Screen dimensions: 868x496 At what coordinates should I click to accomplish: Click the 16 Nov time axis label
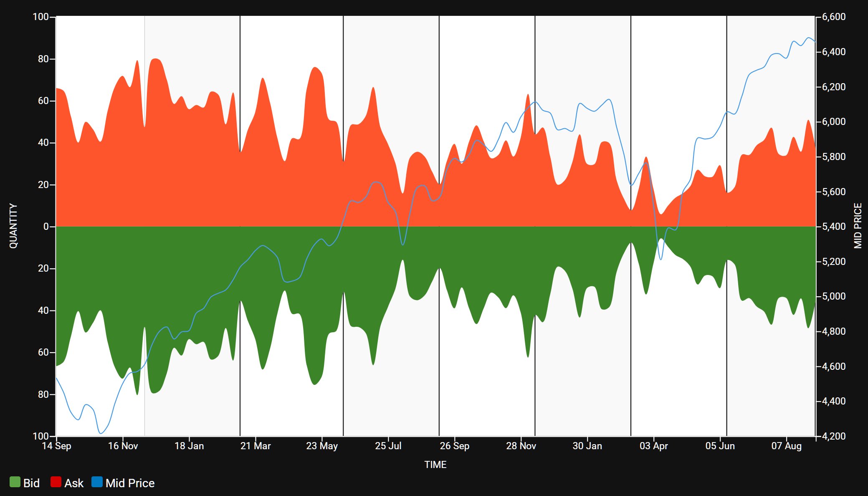point(123,446)
